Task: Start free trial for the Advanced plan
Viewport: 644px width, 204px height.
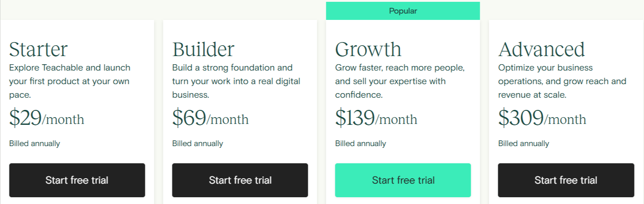Action: coord(566,180)
